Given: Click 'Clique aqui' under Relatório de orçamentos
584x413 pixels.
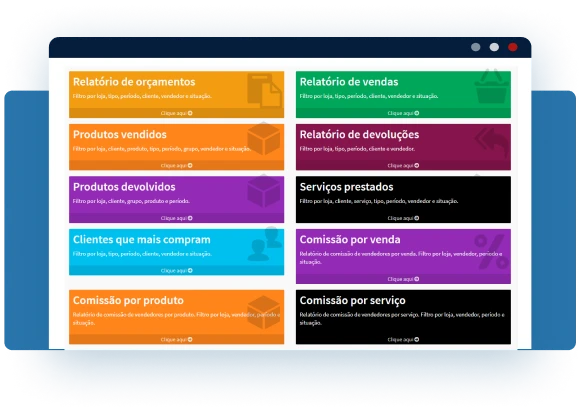Looking at the screenshot, I should (x=177, y=113).
